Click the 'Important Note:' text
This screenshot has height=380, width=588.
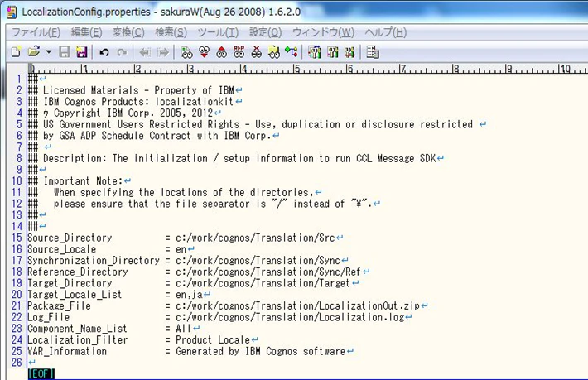(x=83, y=181)
